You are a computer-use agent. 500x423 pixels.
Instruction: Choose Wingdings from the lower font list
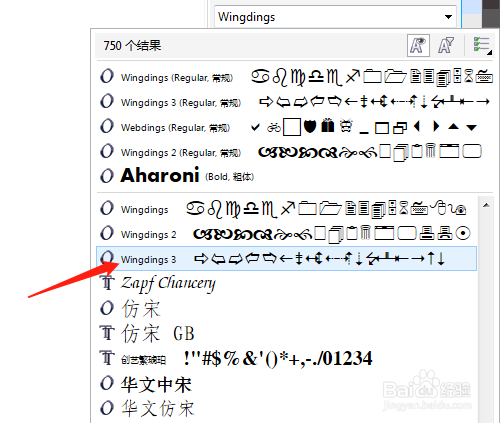[x=287, y=209]
